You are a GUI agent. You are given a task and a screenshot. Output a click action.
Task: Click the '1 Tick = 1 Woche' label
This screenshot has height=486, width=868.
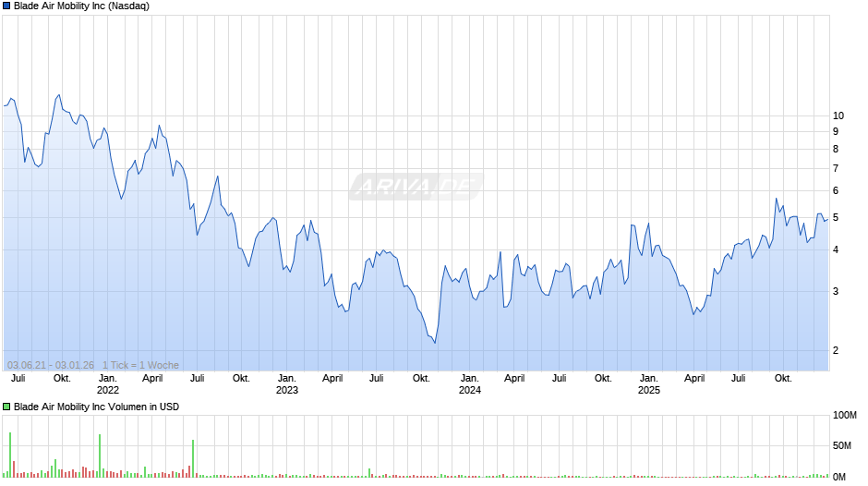pos(140,365)
